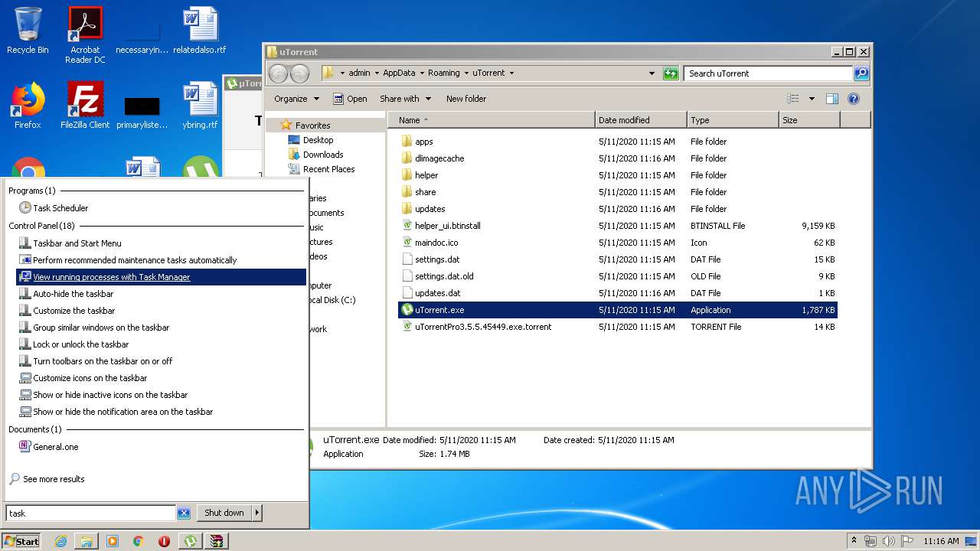
Task: Sort files by Size column
Action: coord(809,120)
